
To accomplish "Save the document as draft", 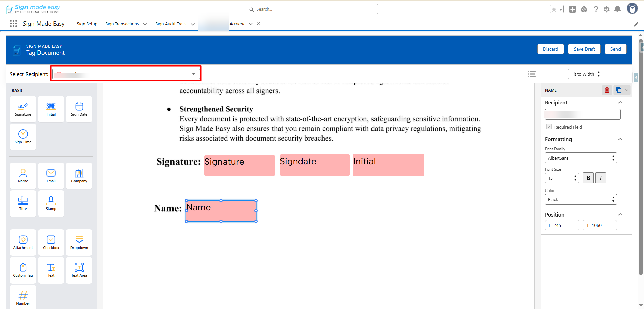I will [584, 49].
